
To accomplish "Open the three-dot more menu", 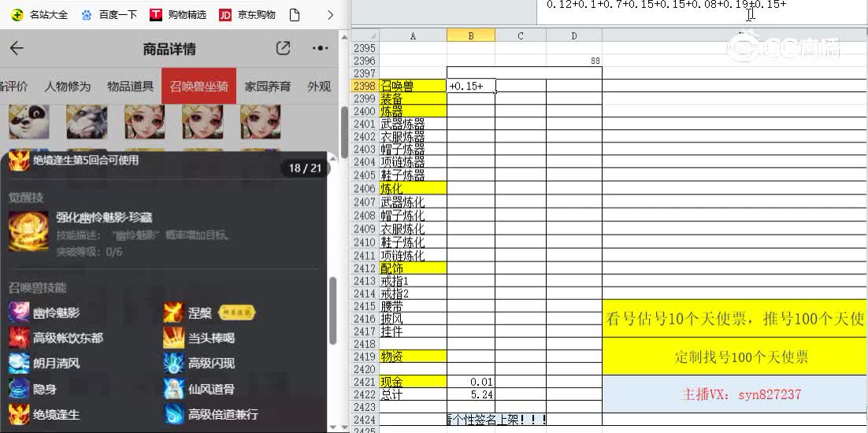I will (x=320, y=49).
